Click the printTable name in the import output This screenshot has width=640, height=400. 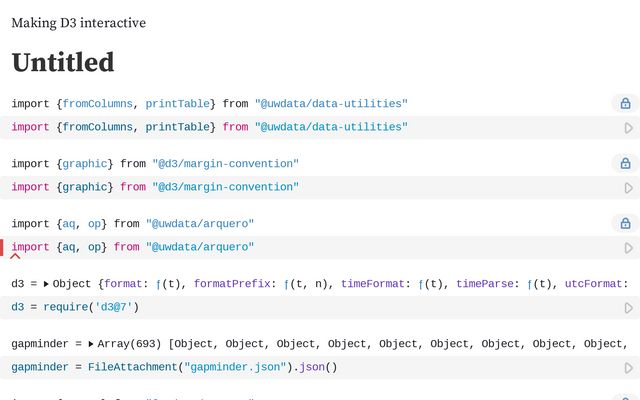click(x=178, y=104)
